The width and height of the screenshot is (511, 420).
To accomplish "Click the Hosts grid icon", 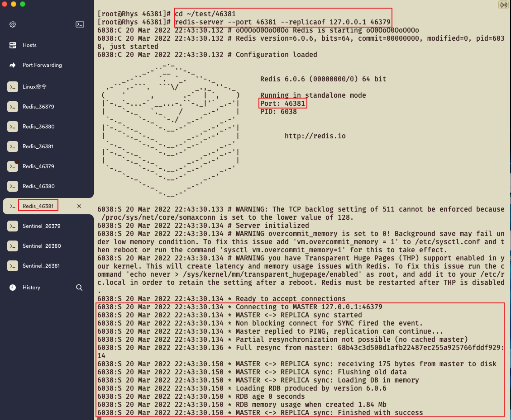I will coord(13,45).
